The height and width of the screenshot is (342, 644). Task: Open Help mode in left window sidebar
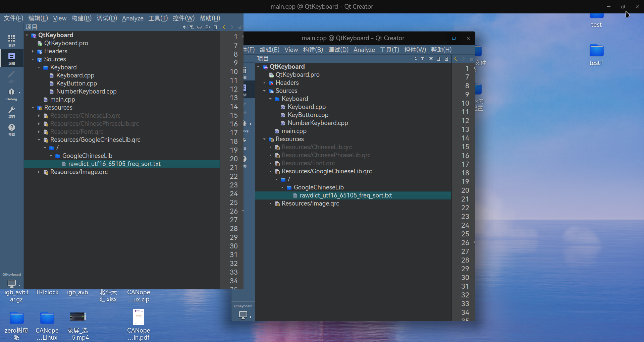coord(11,130)
